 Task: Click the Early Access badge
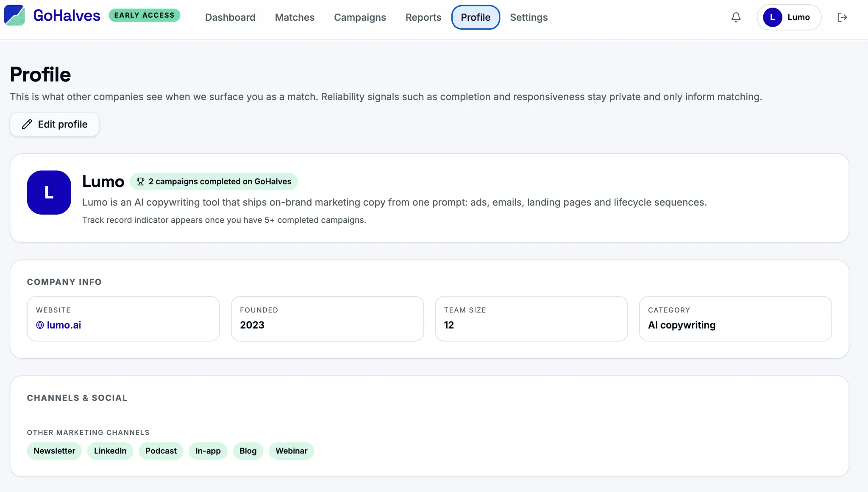(145, 15)
